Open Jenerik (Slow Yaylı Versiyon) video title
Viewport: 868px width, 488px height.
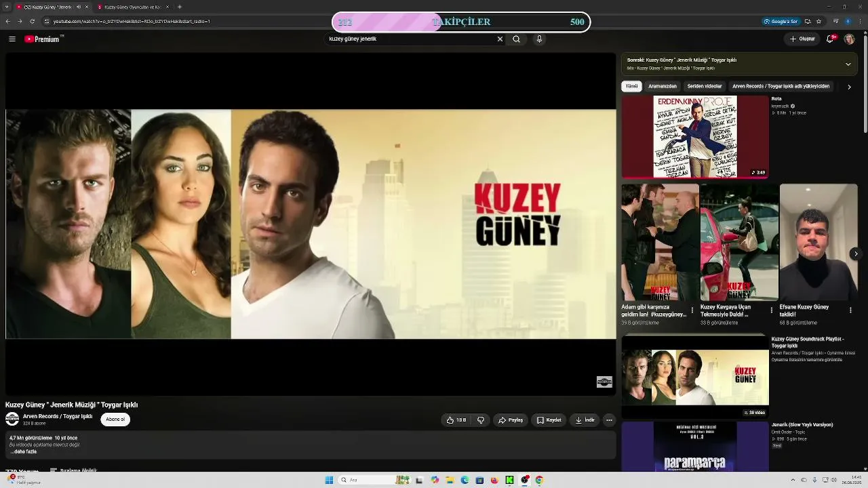click(802, 425)
